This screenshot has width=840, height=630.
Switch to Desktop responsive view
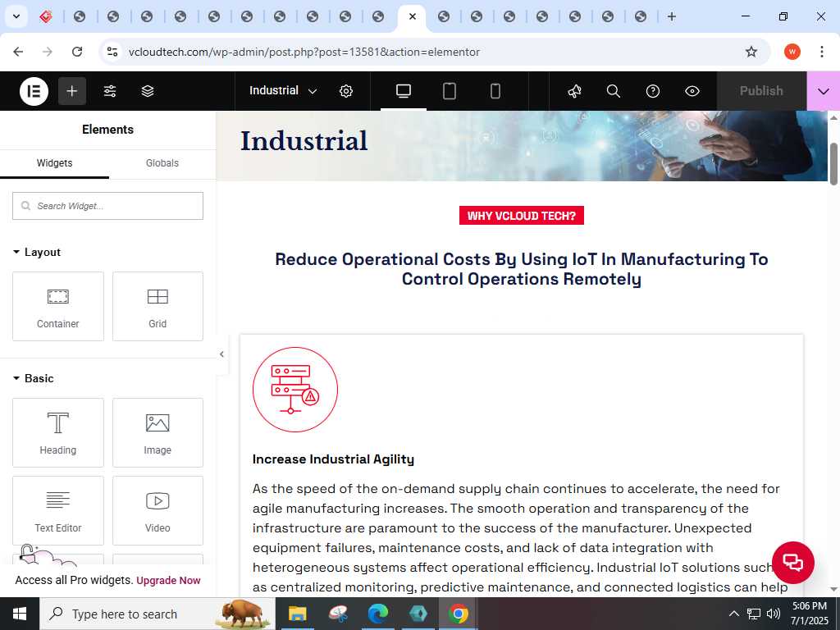[404, 91]
